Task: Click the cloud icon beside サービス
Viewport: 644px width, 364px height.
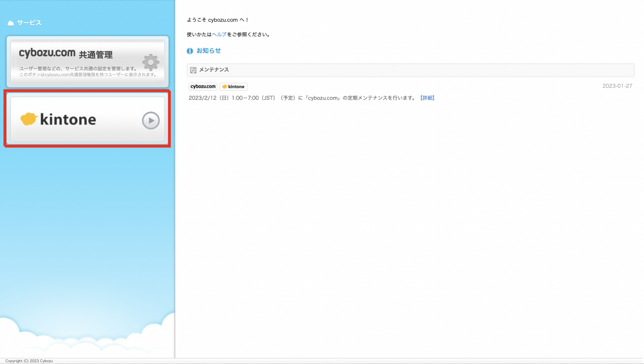Action: pyautogui.click(x=10, y=23)
